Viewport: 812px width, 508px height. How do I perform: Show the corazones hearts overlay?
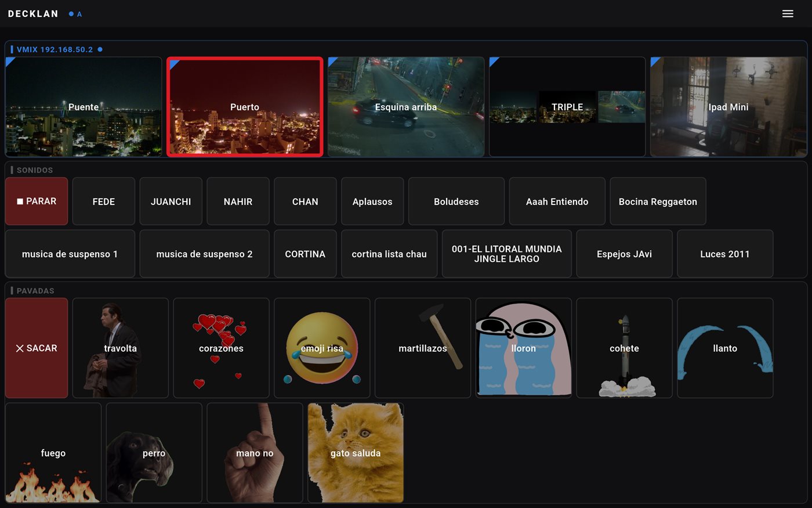point(221,348)
